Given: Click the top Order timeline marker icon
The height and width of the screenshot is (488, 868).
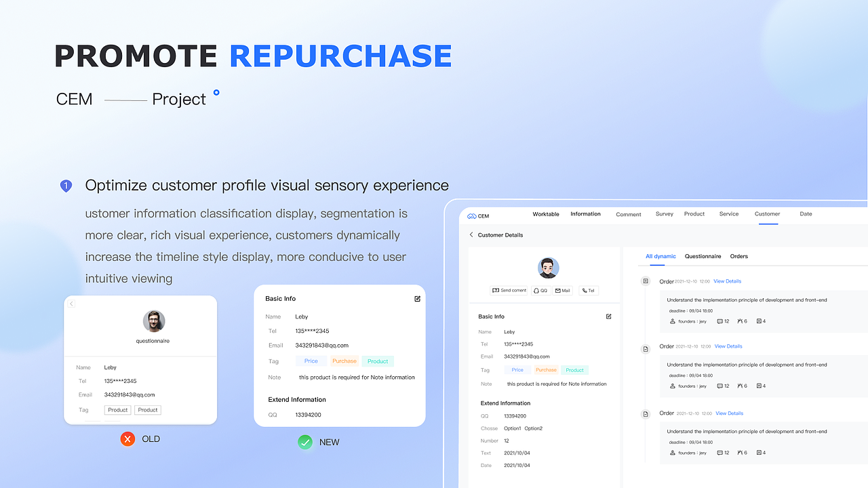Looking at the screenshot, I should coord(646,281).
